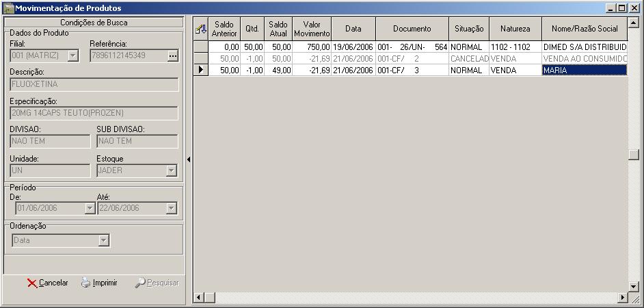The width and height of the screenshot is (644, 308).
Task: Select the VENDA AO CONSUMIDO cell
Action: pyautogui.click(x=585, y=58)
